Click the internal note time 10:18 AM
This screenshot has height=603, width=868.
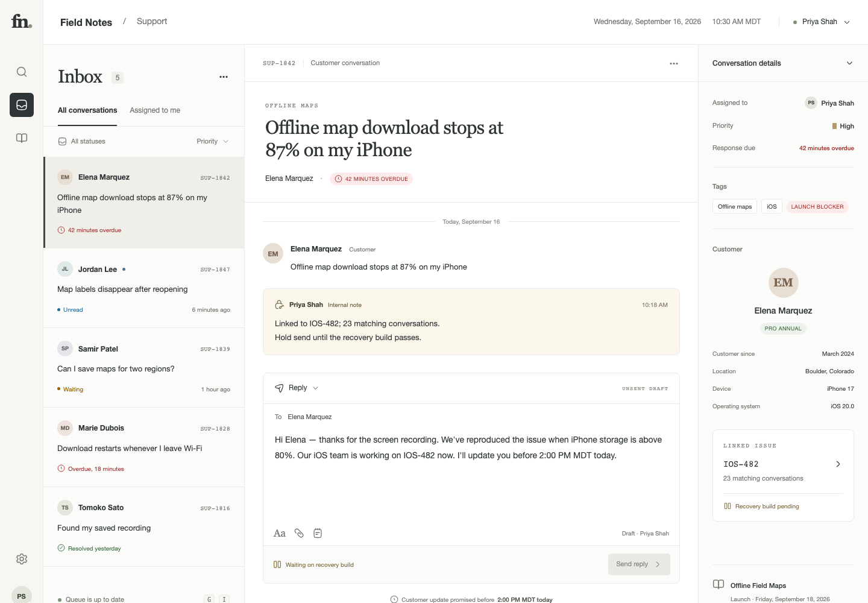(x=655, y=305)
